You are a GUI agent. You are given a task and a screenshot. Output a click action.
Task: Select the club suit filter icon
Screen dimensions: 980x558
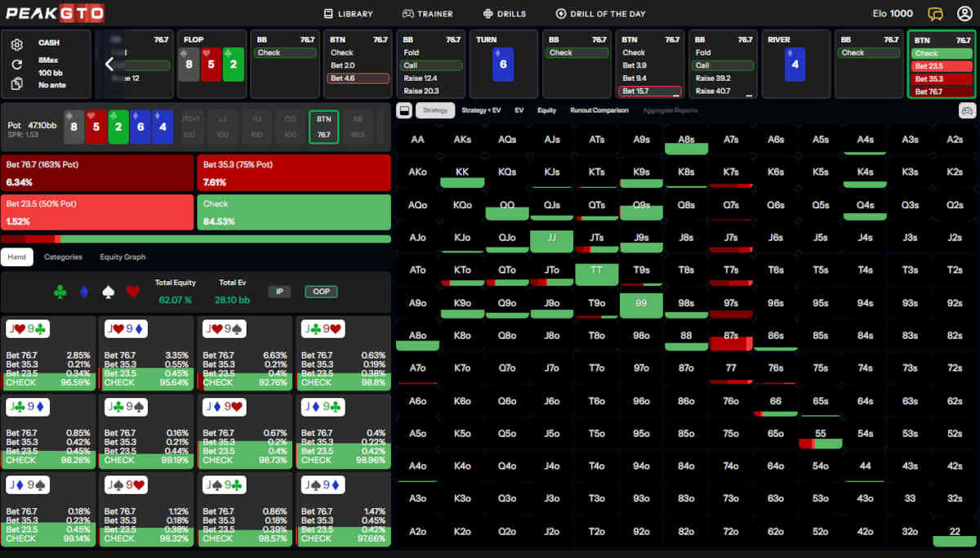click(60, 292)
